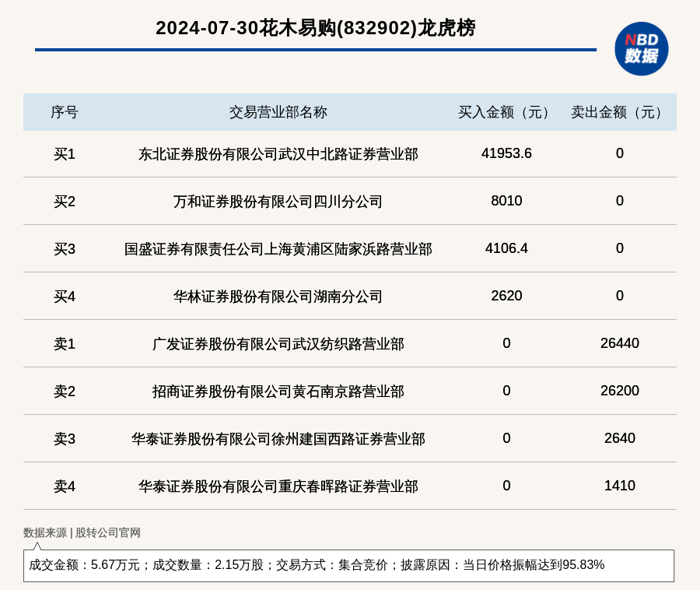Select 国盛证券上海黄浦区陆家浜路营业部 entry

click(x=278, y=249)
